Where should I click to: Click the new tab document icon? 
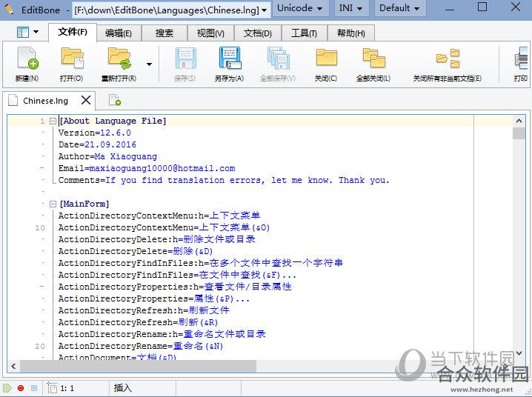tap(115, 100)
